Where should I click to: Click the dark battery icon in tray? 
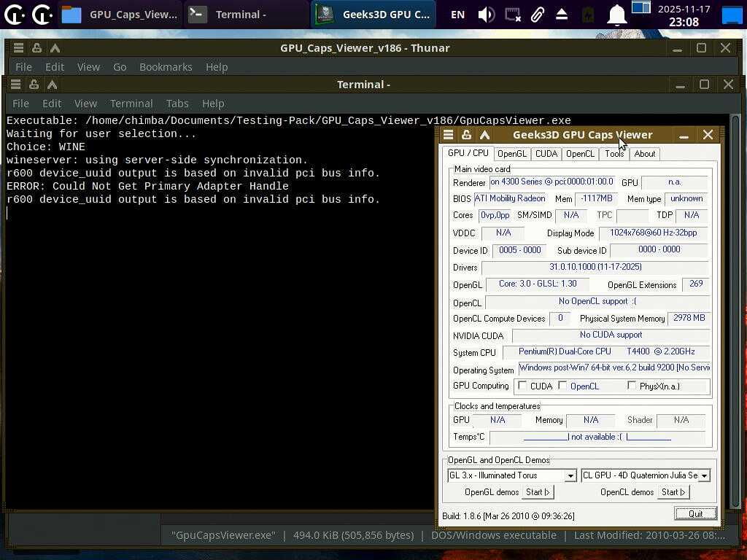(x=588, y=15)
